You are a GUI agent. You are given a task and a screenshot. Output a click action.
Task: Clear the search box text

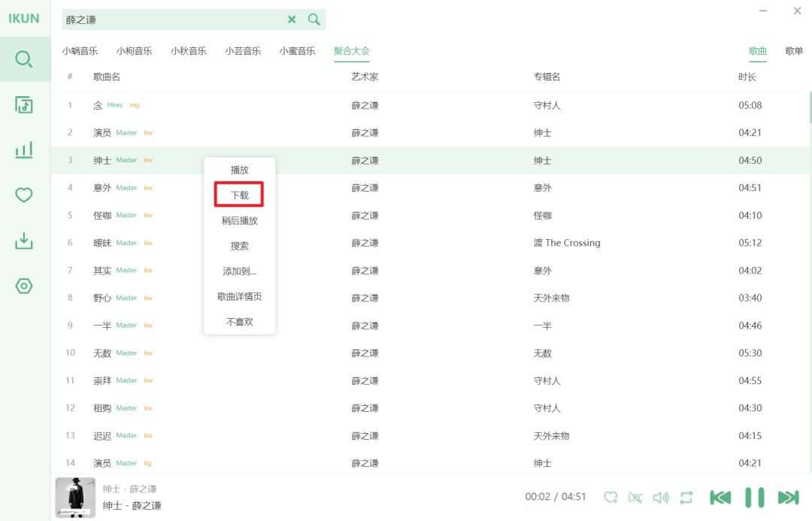[292, 20]
